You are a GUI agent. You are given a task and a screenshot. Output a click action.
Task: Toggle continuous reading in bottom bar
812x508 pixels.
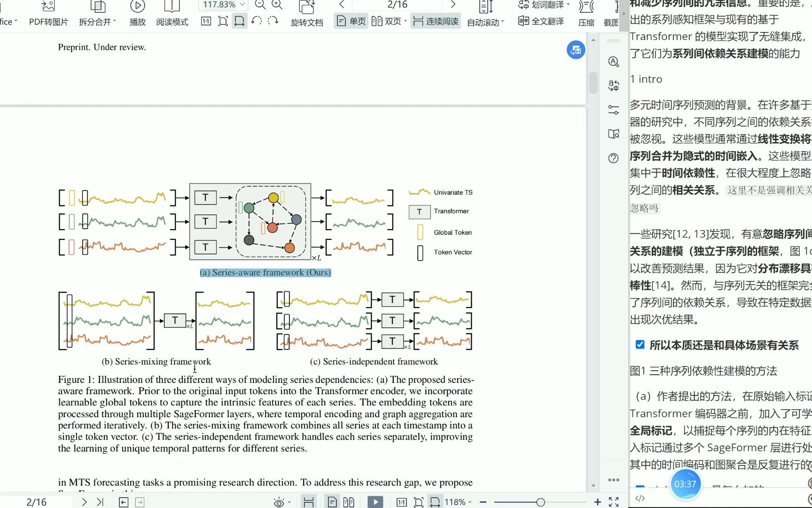(x=309, y=502)
